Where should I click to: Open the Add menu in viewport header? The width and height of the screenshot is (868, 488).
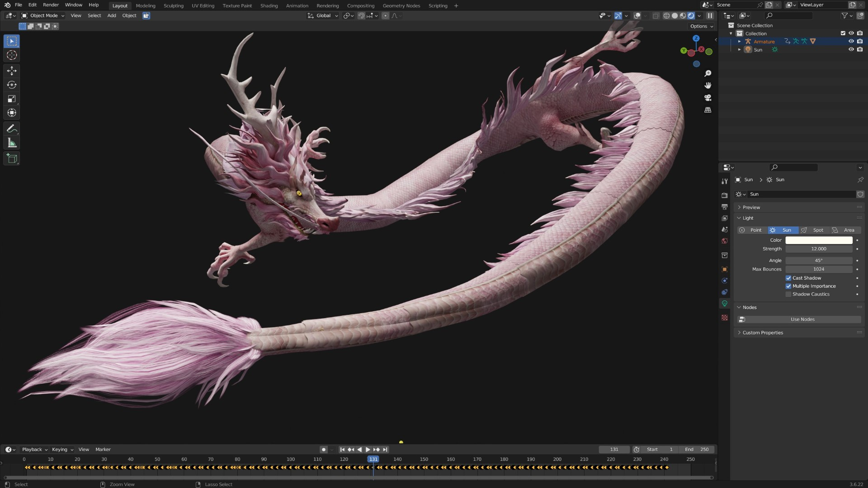point(112,15)
